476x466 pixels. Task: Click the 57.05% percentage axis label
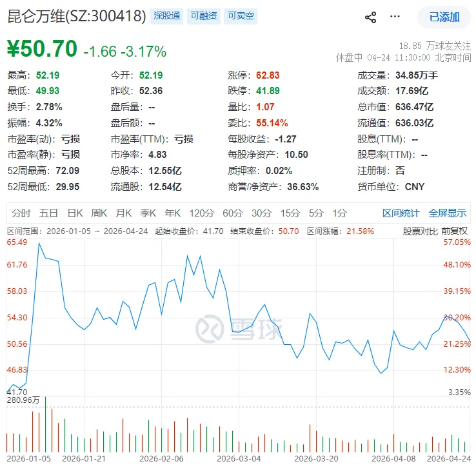pyautogui.click(x=457, y=242)
